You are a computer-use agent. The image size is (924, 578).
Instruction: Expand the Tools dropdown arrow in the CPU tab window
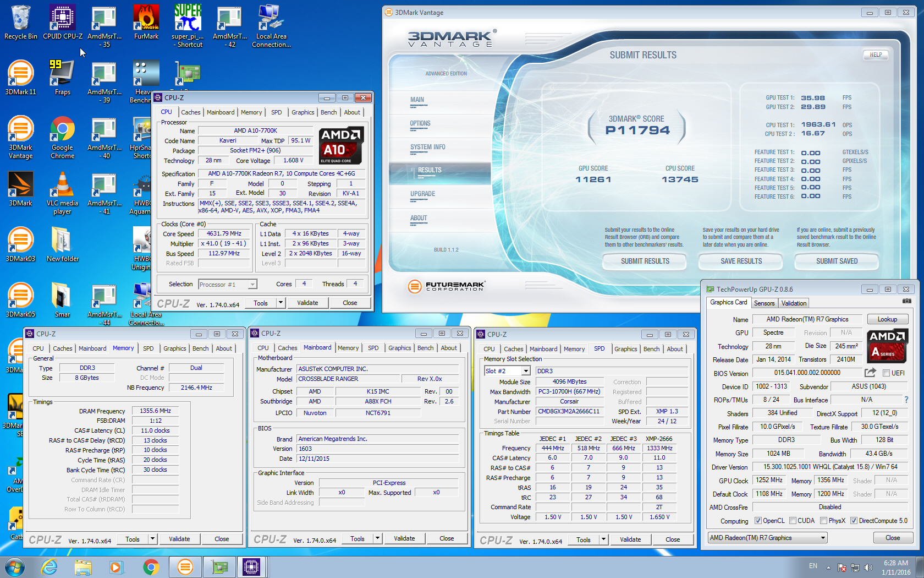(x=280, y=303)
